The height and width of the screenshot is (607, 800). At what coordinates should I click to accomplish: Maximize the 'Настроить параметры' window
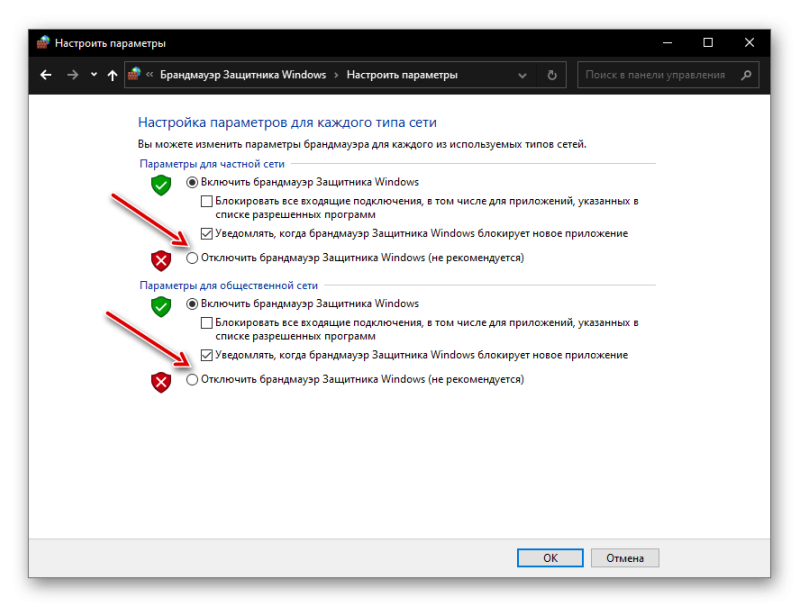point(708,43)
